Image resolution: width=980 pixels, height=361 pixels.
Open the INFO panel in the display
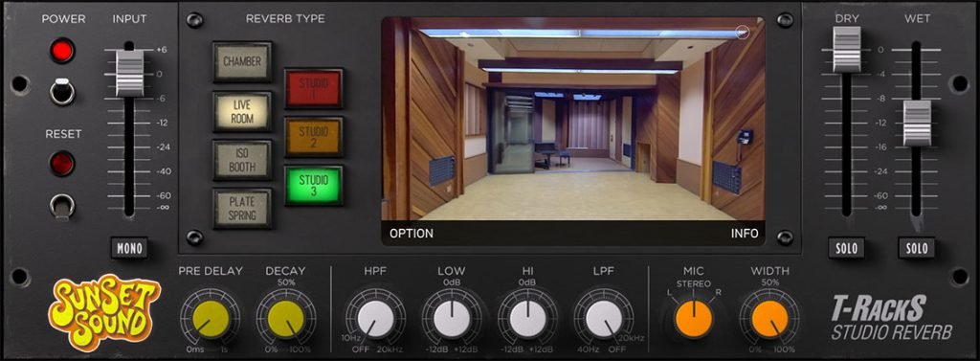745,234
